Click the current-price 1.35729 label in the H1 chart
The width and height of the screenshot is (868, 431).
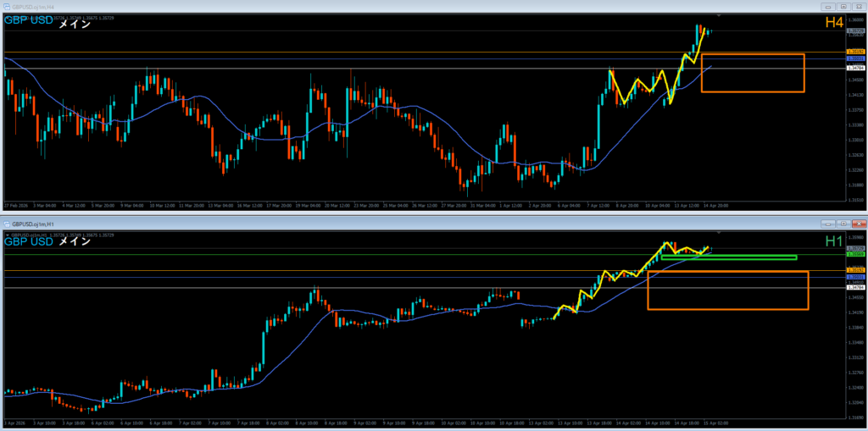[856, 248]
